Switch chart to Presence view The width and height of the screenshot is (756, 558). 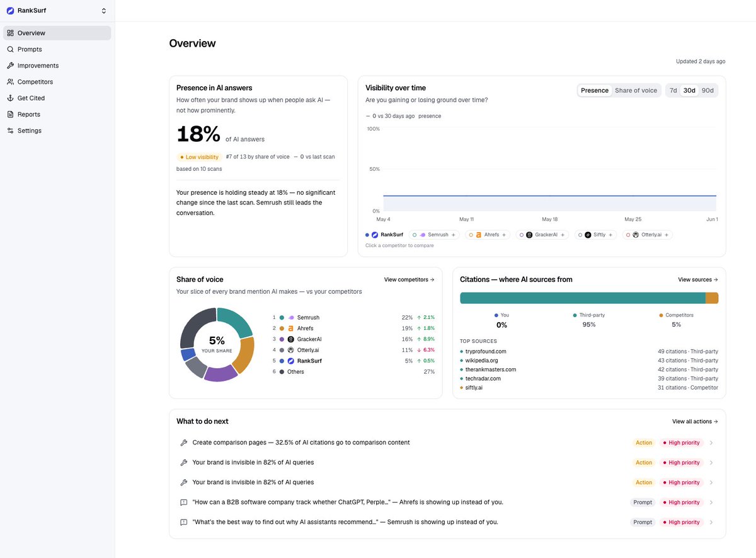595,91
